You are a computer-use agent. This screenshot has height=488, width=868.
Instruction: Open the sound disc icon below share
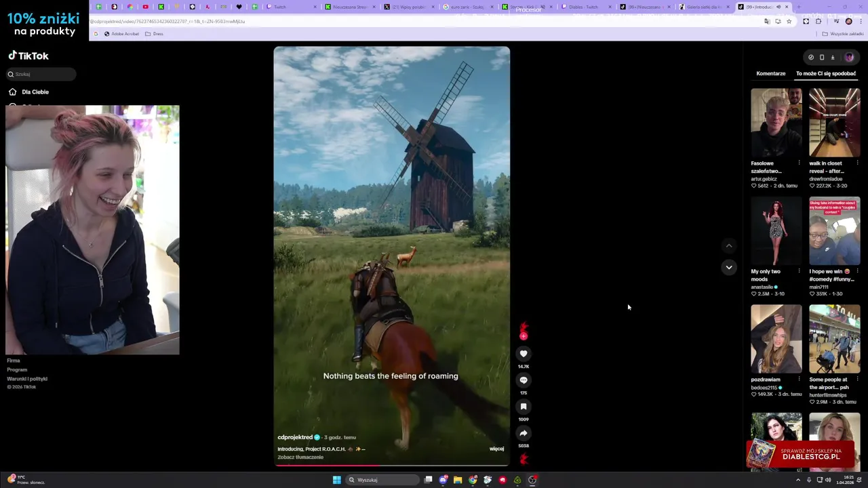point(524,459)
